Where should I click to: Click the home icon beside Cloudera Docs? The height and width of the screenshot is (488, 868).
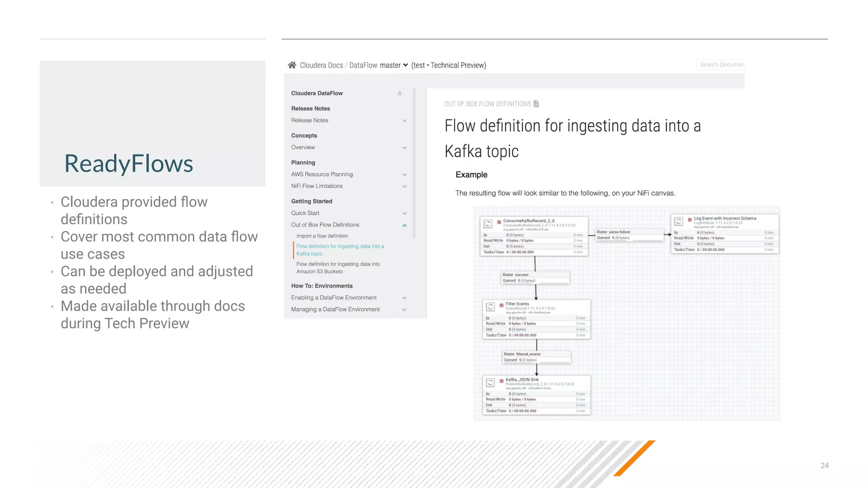(292, 65)
